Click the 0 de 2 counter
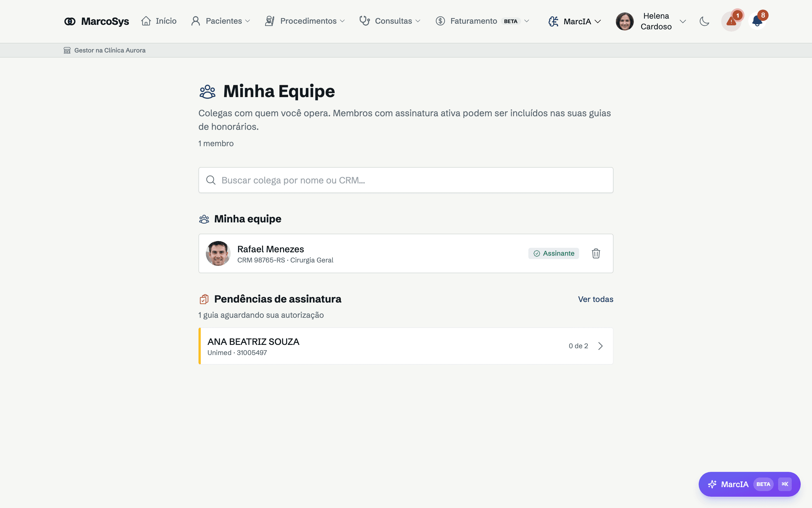 point(579,346)
